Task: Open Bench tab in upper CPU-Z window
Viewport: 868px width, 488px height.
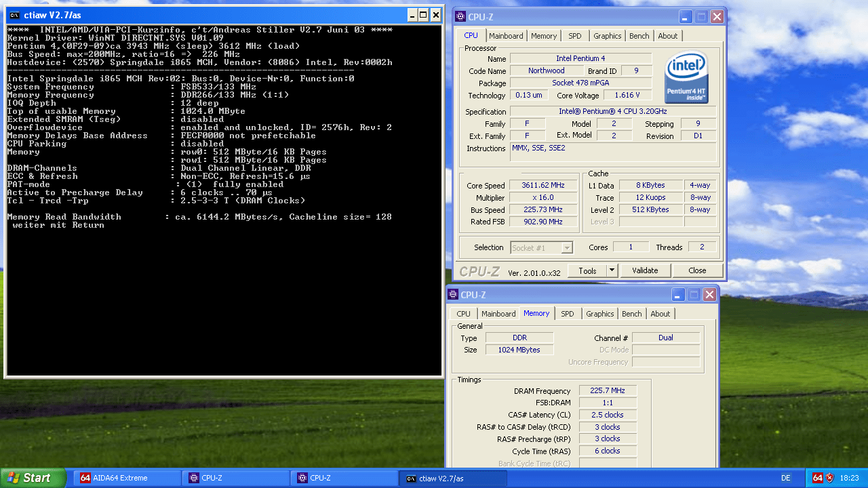Action: (639, 36)
